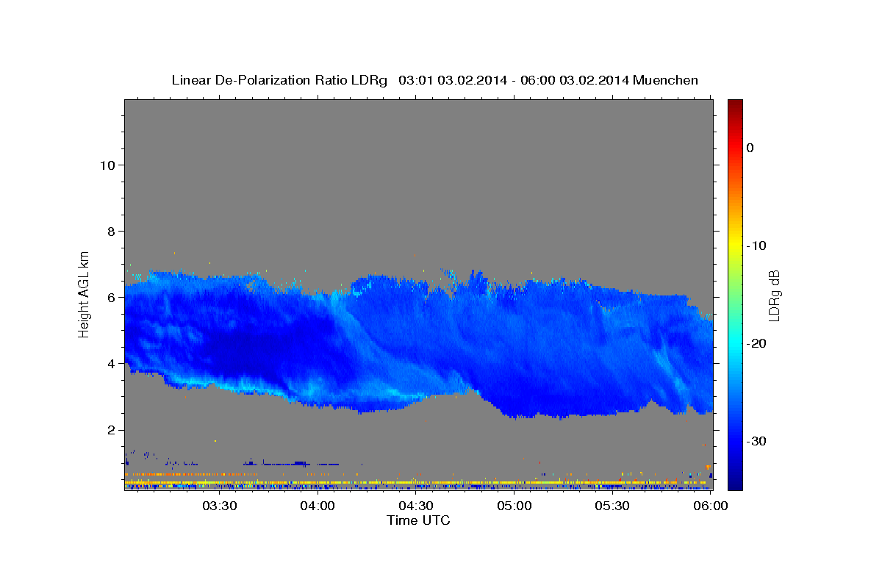Click the 06:00 time tick label
The width and height of the screenshot is (882, 588).
711,506
